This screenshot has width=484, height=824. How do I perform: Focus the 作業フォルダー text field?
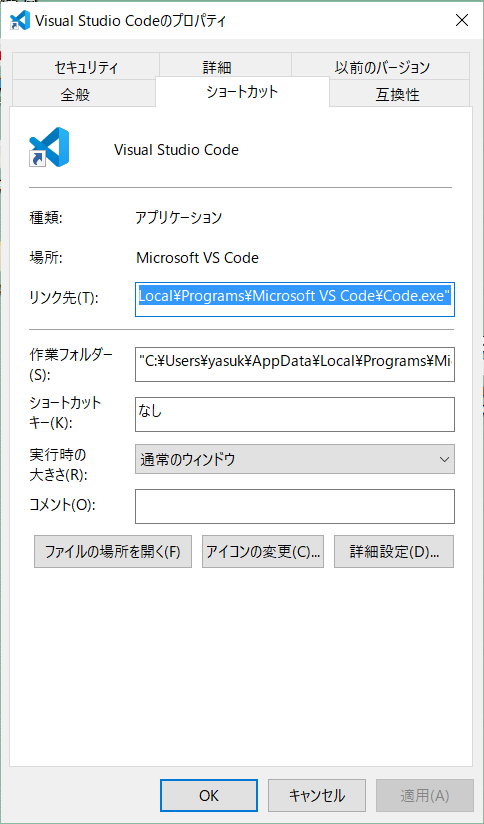[295, 364]
